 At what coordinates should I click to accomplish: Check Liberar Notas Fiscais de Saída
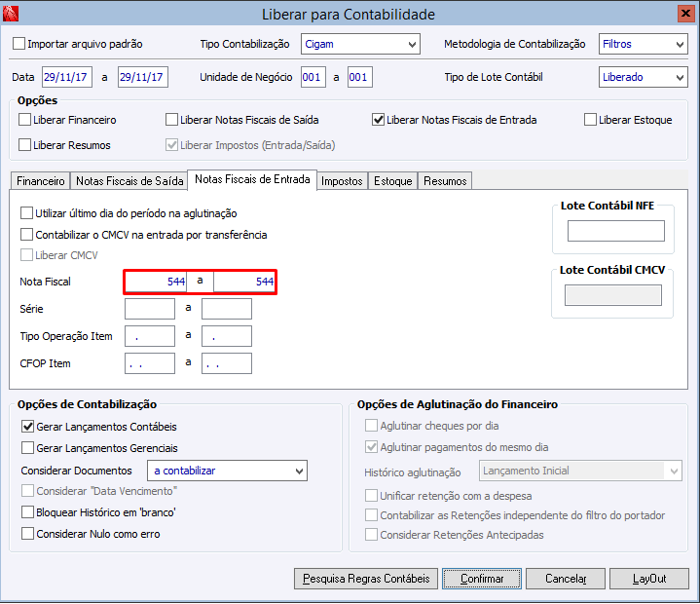(x=172, y=120)
